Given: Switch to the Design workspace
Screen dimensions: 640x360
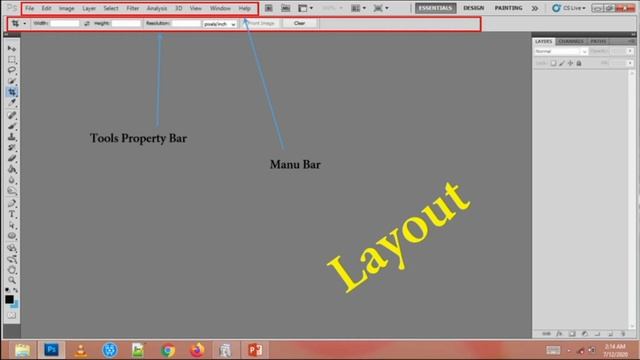Looking at the screenshot, I should pos(473,8).
